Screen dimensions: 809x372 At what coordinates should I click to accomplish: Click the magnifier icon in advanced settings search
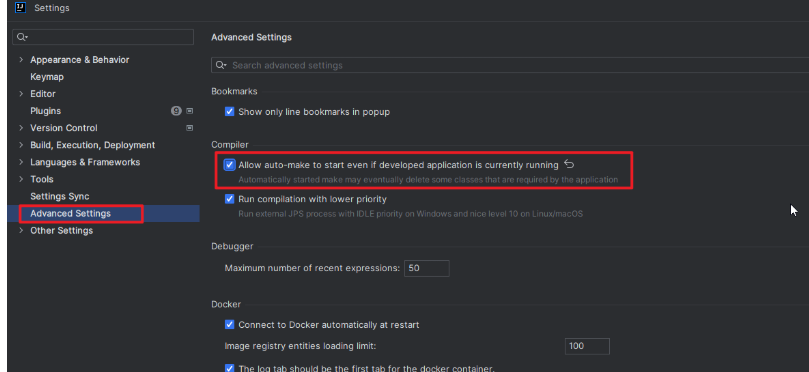coord(221,65)
